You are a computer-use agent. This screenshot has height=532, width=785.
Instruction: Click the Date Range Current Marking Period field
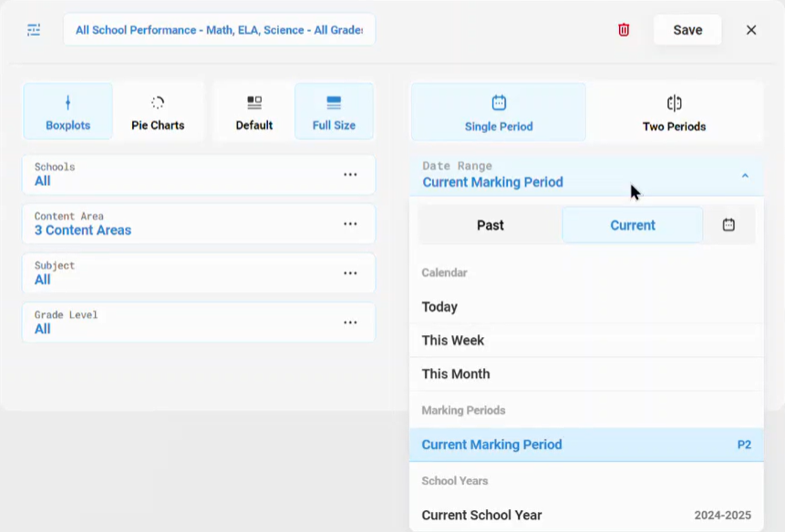[x=587, y=175]
